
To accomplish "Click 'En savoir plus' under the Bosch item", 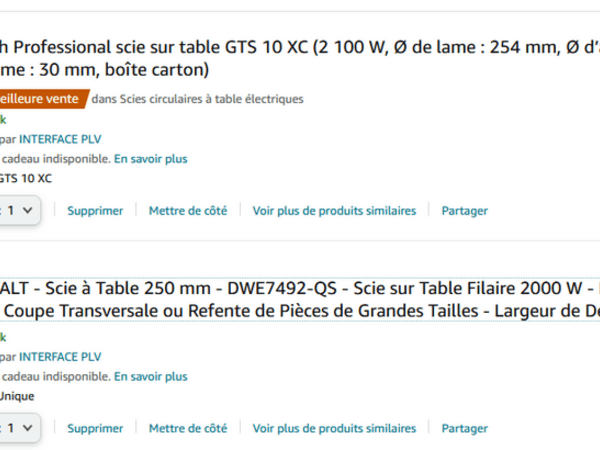I will pos(151,159).
